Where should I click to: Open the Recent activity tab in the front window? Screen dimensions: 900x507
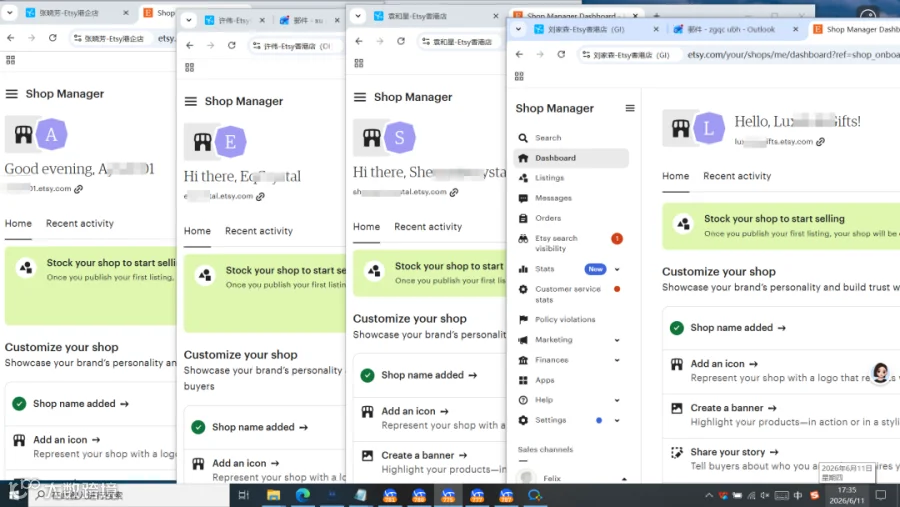tap(737, 176)
